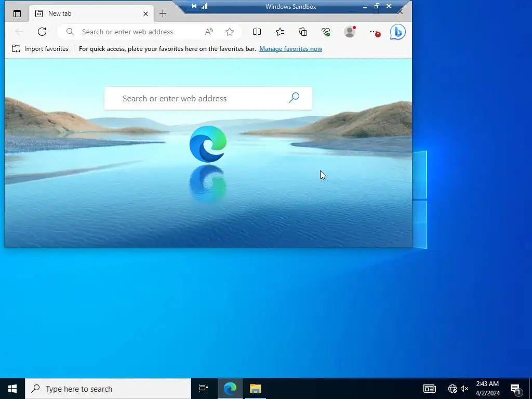Screen dimensions: 532x399
Task: Click the page search box
Action: point(208,98)
